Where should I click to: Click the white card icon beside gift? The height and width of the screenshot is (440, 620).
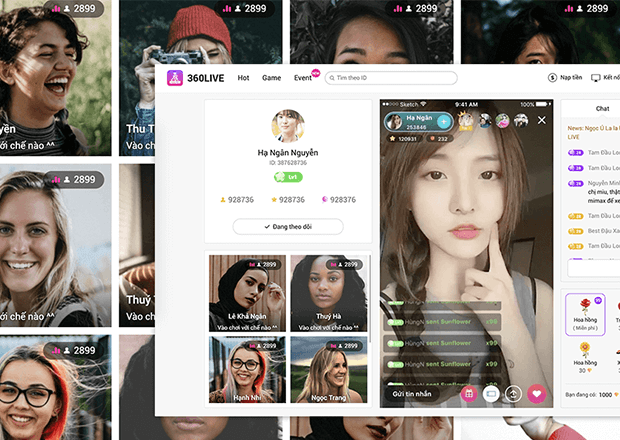pos(491,394)
